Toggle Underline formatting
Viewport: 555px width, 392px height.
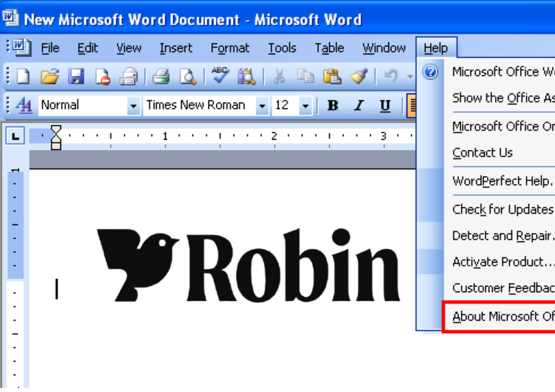[x=385, y=105]
